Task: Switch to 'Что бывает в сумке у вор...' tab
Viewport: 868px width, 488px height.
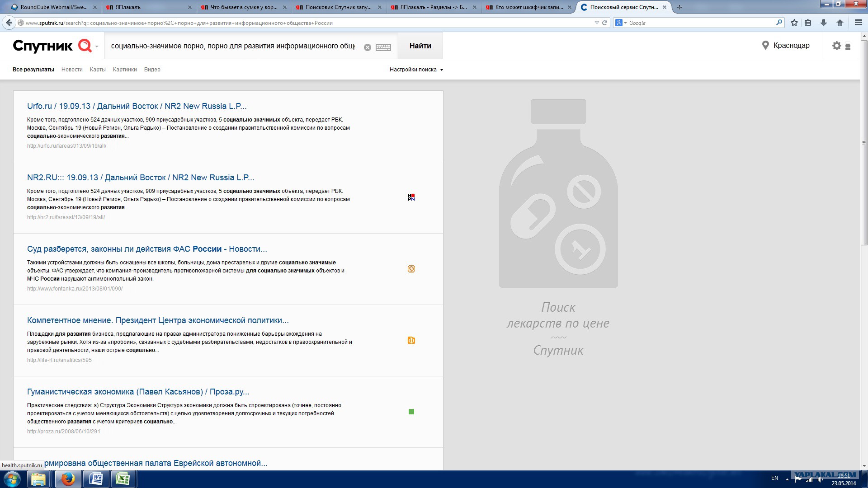Action: [244, 7]
